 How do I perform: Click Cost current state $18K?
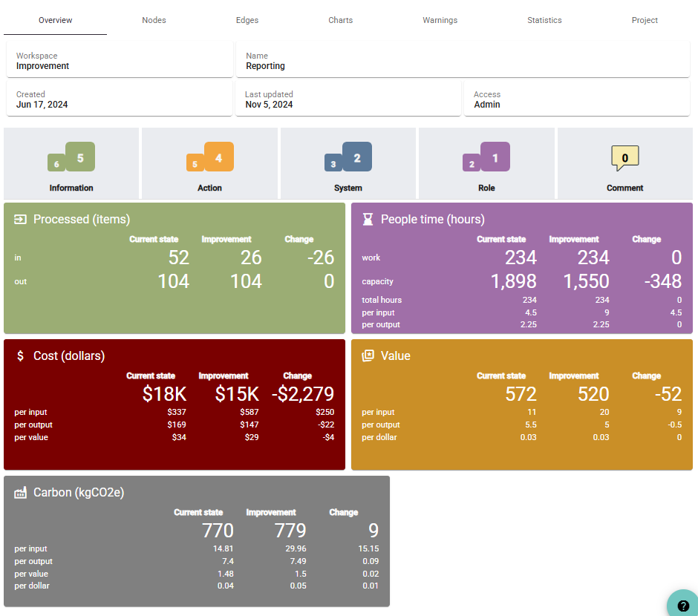click(x=164, y=394)
